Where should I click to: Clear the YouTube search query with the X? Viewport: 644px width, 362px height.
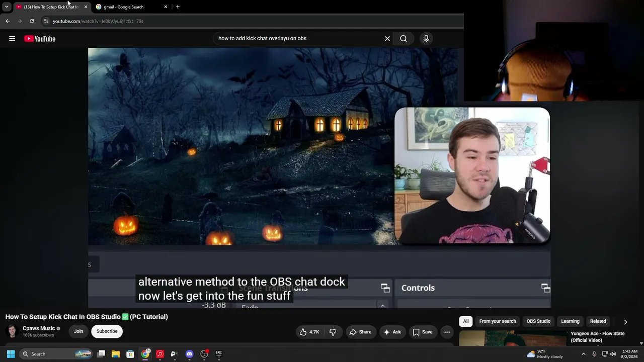coord(387,38)
